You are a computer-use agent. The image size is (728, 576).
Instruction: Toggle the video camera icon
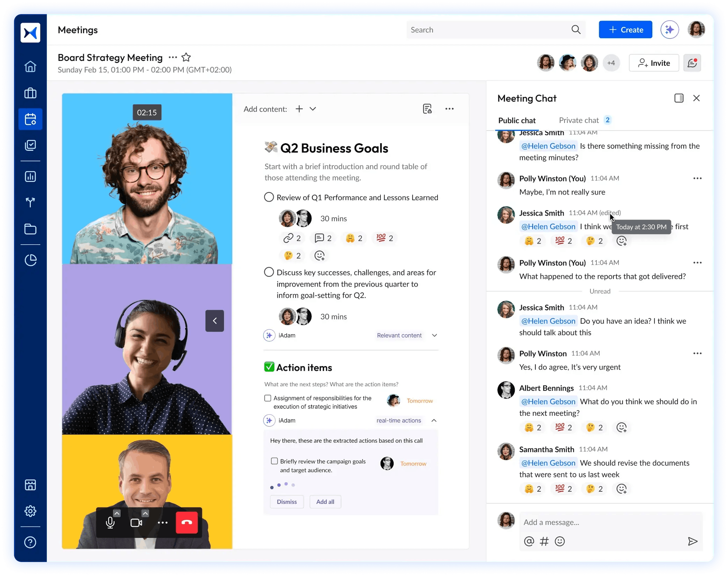coord(136,523)
